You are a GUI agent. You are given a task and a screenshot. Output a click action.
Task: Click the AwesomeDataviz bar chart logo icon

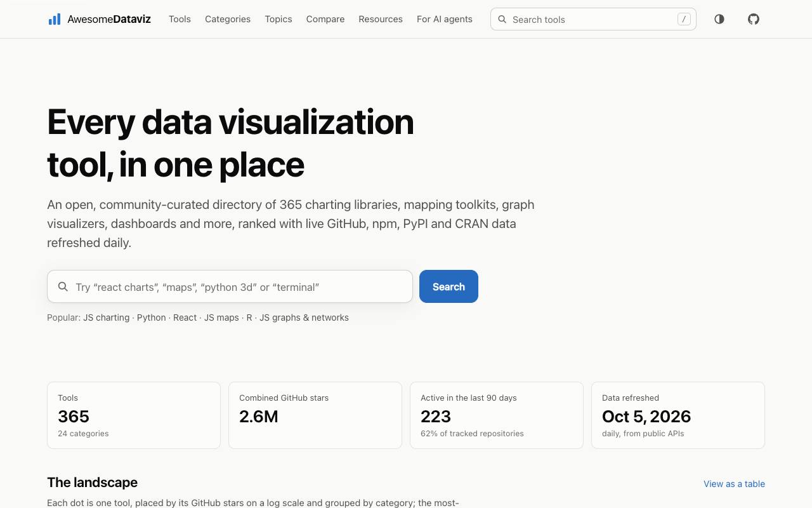click(x=55, y=19)
